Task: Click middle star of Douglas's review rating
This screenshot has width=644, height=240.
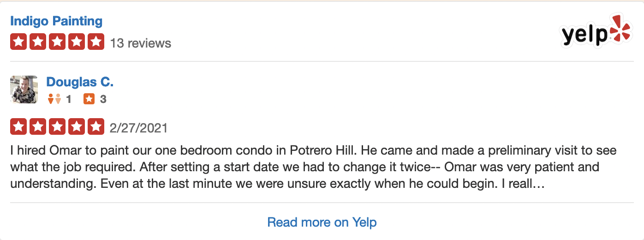Action: pyautogui.click(x=57, y=126)
